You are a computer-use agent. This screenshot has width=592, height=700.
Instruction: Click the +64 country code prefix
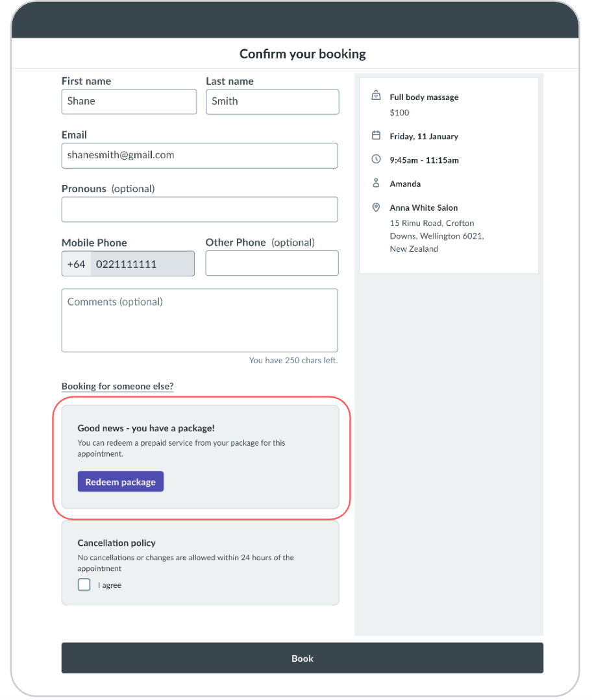pyautogui.click(x=77, y=264)
